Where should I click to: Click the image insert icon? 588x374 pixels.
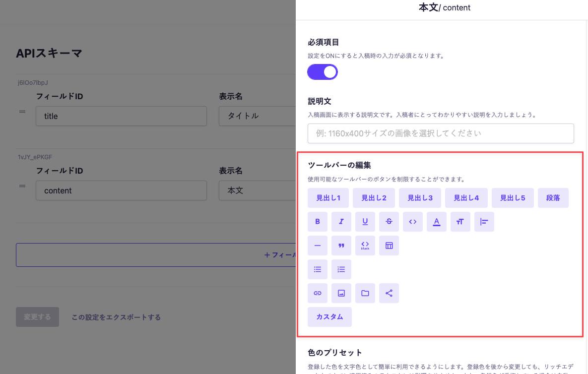[x=341, y=293]
